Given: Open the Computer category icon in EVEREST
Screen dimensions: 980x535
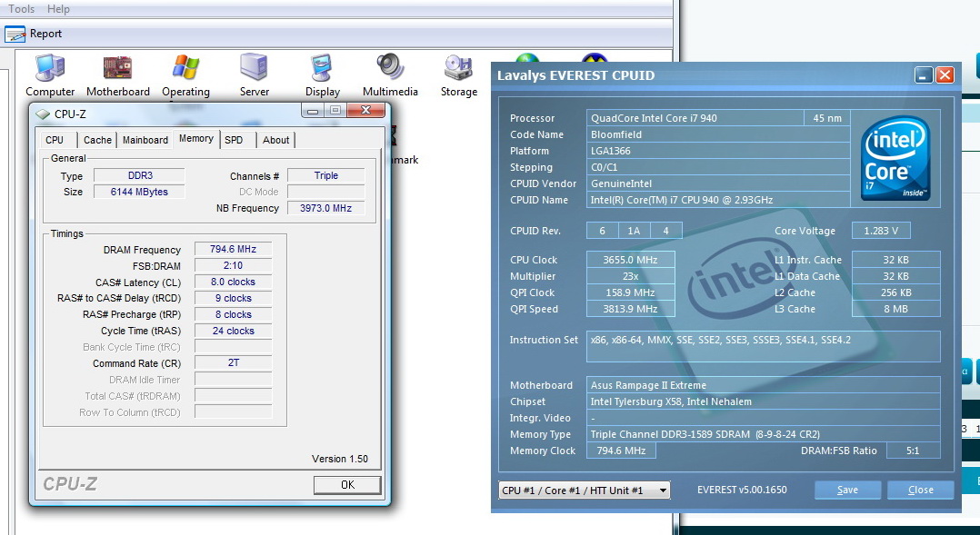Looking at the screenshot, I should coord(50,68).
